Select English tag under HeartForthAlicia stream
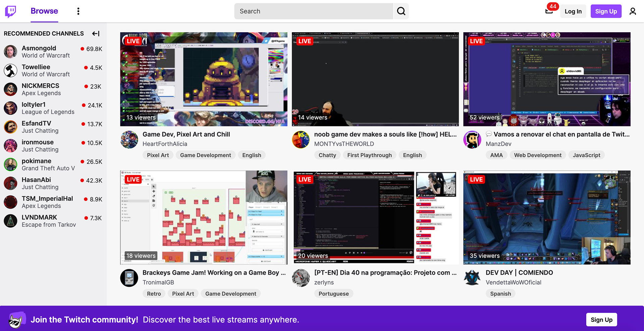This screenshot has width=644, height=331. pyautogui.click(x=252, y=155)
